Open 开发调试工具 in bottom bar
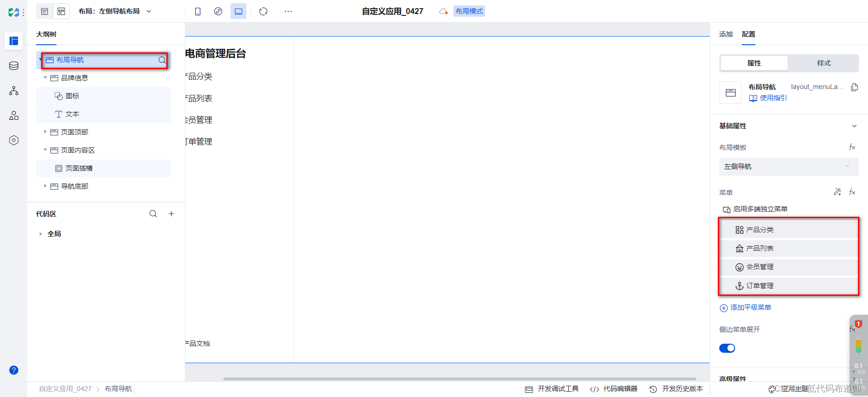Viewport: 868px width, 397px height. click(552, 389)
